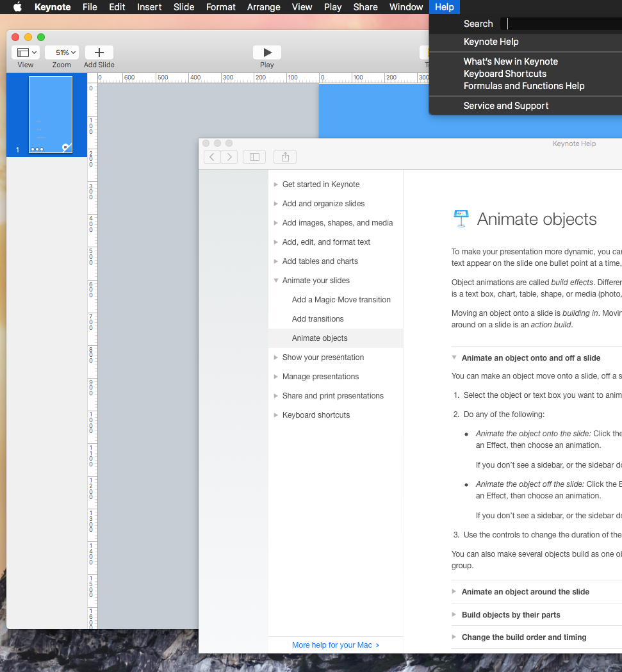The width and height of the screenshot is (622, 672).
Task: Click the Help menu search field
Action: (561, 24)
